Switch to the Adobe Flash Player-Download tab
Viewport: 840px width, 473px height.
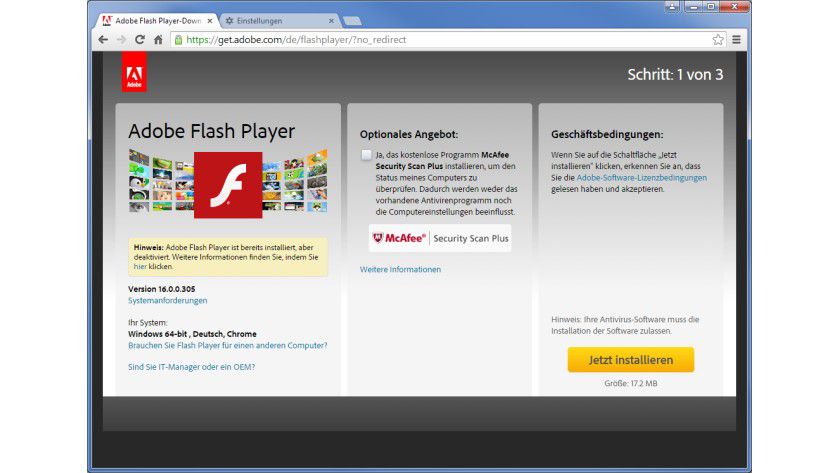coord(158,21)
